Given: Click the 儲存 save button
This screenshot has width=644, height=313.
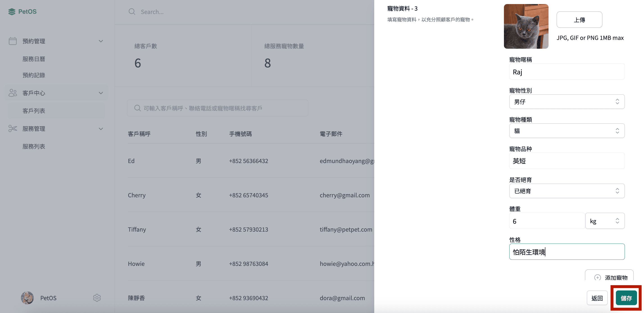Looking at the screenshot, I should click(626, 298).
